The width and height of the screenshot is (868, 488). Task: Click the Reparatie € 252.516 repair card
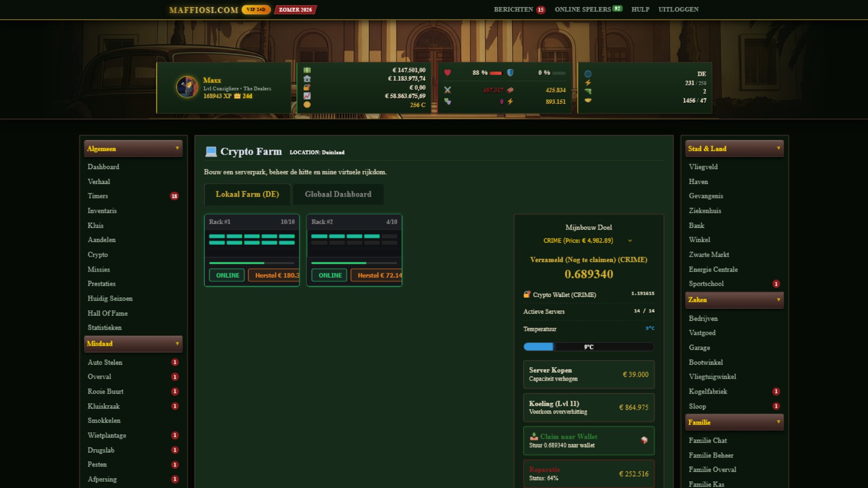tap(589, 474)
